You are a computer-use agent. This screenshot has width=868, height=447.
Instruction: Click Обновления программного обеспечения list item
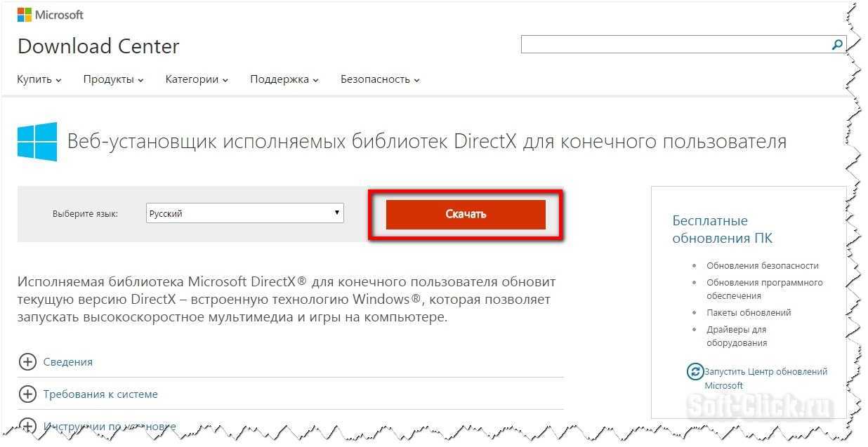(x=765, y=289)
